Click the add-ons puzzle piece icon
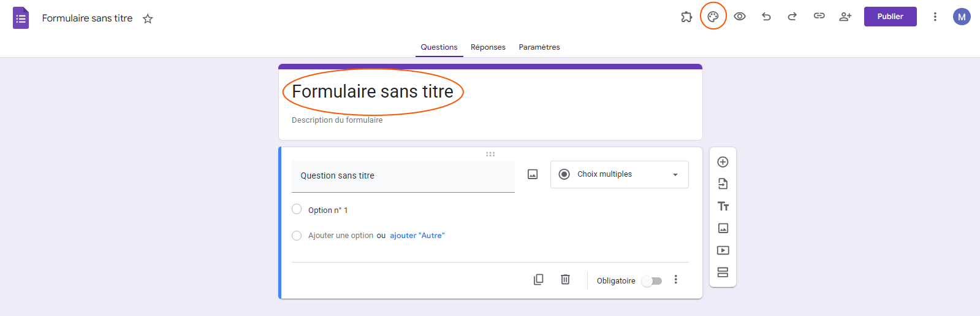The image size is (980, 316). click(x=686, y=17)
